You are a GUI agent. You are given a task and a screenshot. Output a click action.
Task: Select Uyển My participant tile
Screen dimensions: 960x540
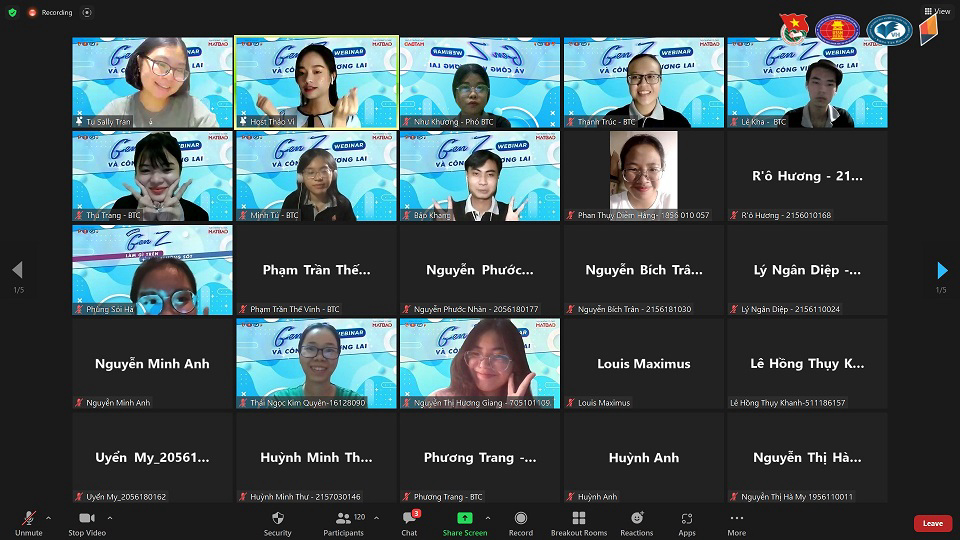click(152, 457)
